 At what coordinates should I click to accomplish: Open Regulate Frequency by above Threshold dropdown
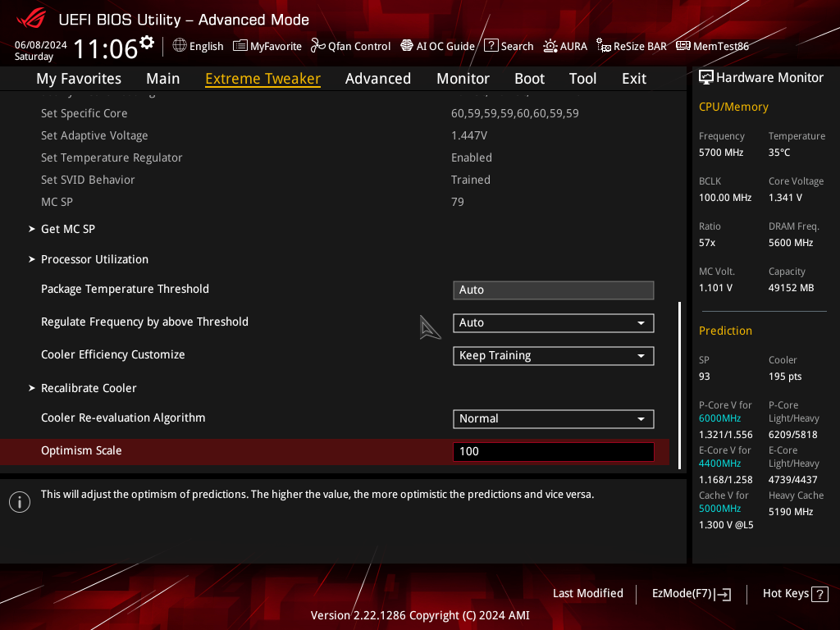click(554, 323)
